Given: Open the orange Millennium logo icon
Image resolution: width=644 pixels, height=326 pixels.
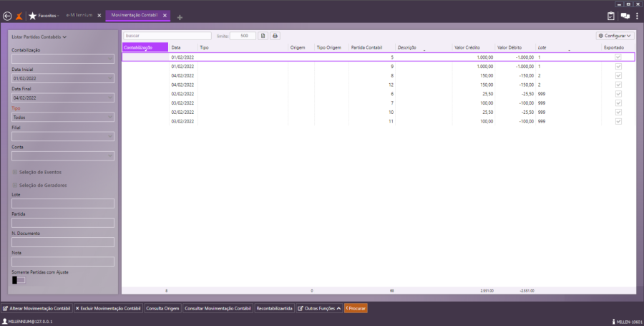Looking at the screenshot, I should pyautogui.click(x=19, y=16).
